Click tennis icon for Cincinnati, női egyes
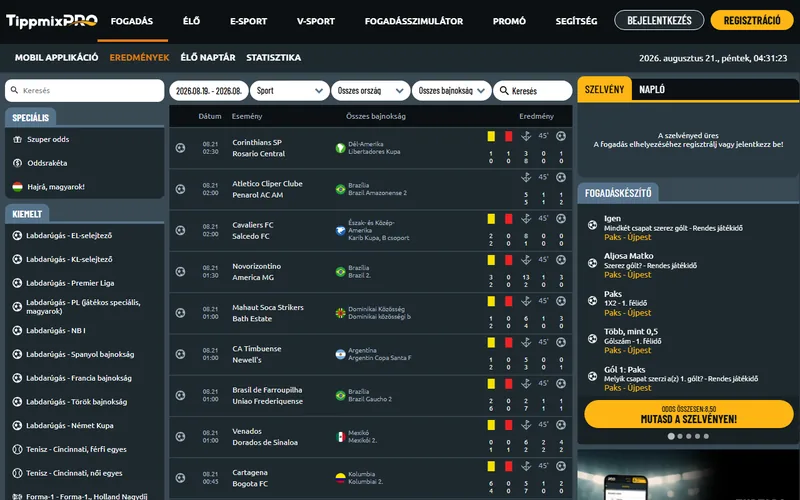 [x=17, y=473]
